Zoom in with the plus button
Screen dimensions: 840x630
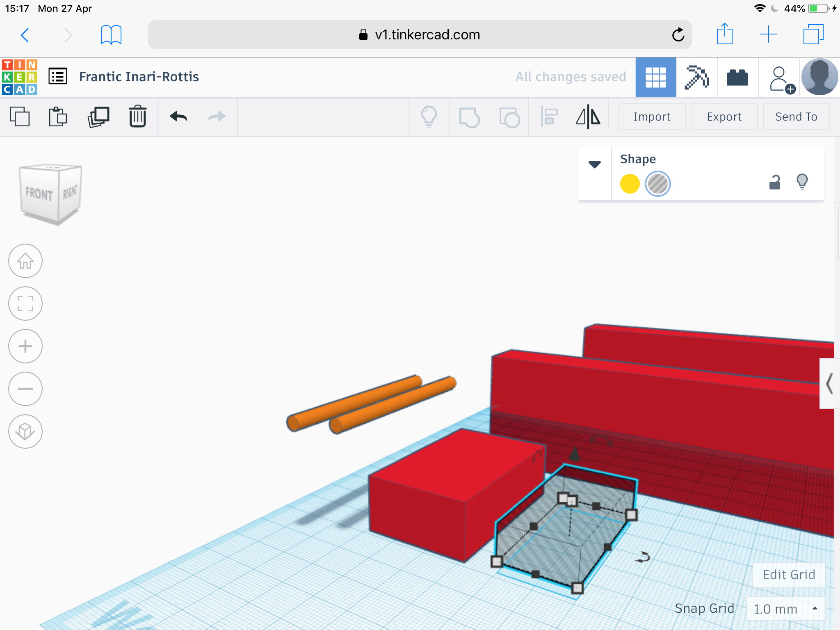pyautogui.click(x=25, y=346)
